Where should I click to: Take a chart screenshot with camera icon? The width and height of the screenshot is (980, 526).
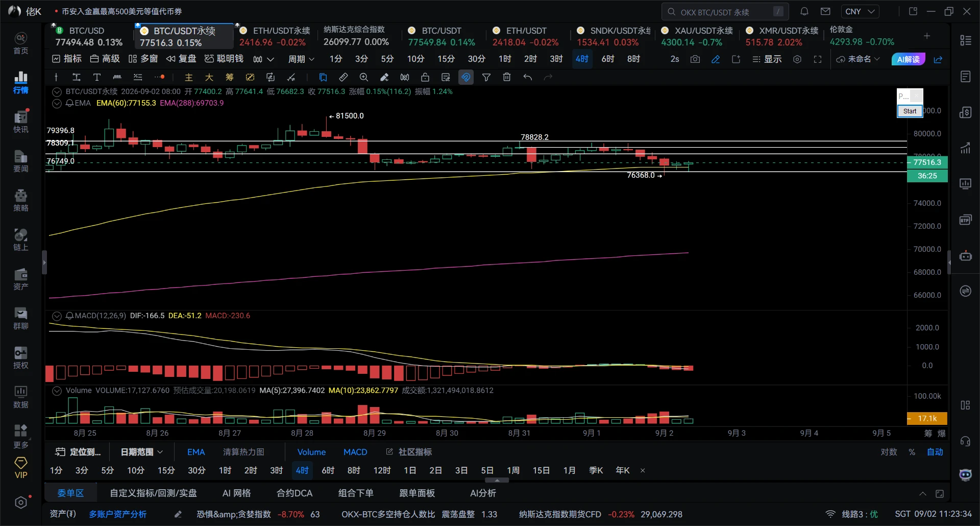pos(695,59)
